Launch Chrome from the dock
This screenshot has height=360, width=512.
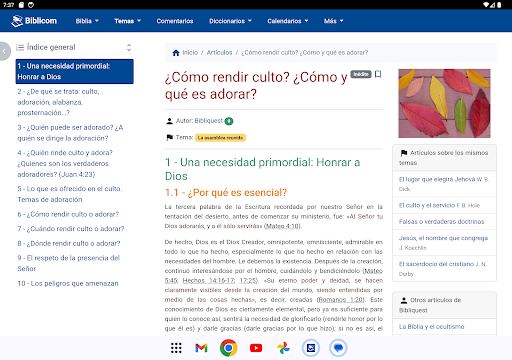point(229,348)
